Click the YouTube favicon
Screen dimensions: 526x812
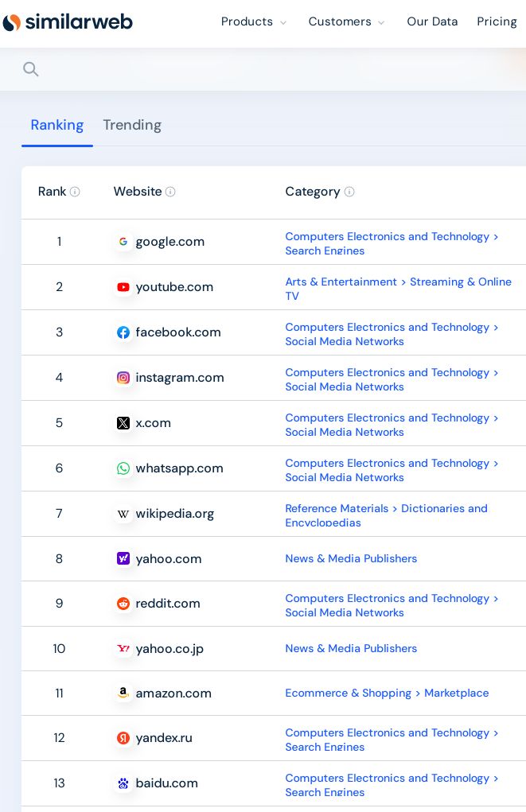pyautogui.click(x=123, y=287)
